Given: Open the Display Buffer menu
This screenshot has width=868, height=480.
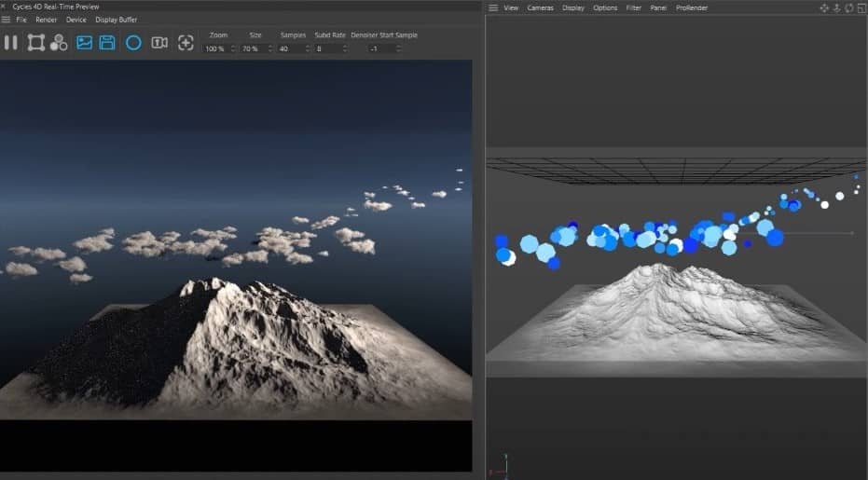Looking at the screenshot, I should [x=117, y=20].
